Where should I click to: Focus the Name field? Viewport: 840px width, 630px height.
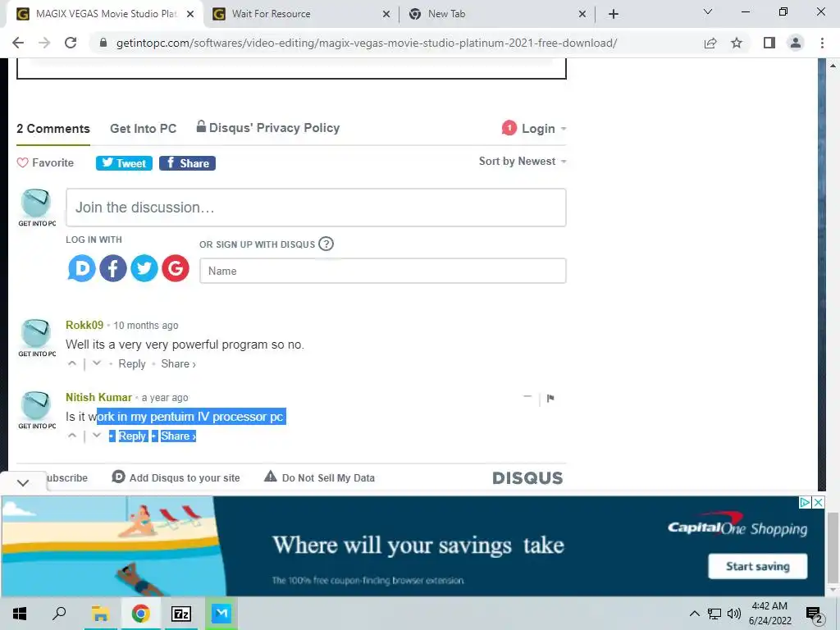tap(383, 271)
